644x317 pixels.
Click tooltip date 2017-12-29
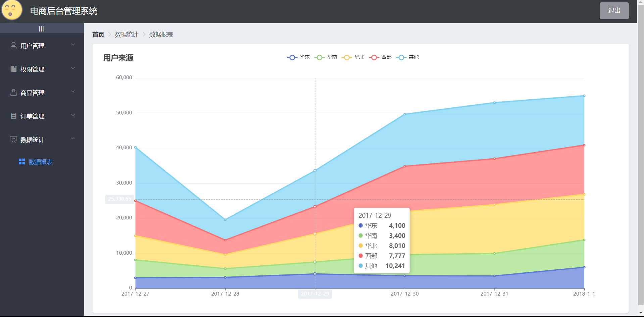point(375,215)
